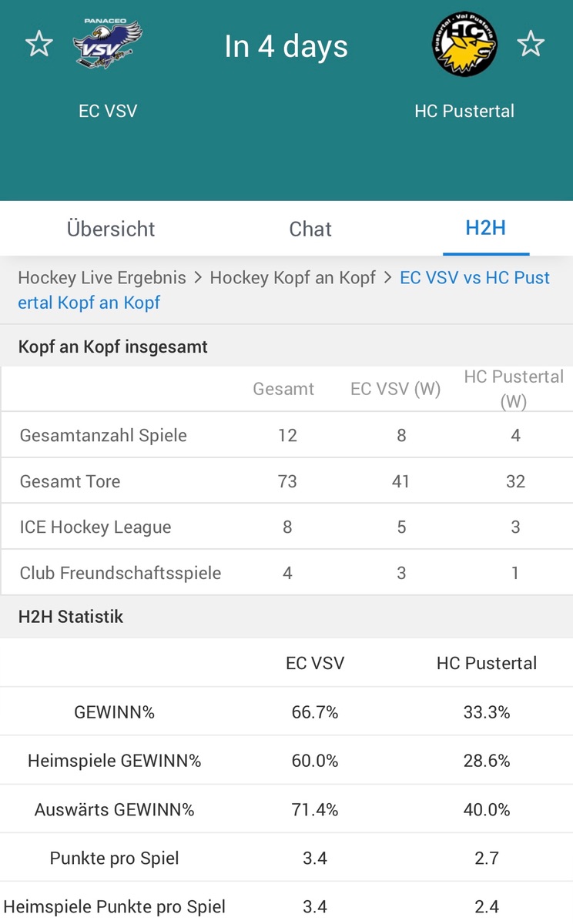Select the ICE Hockey League row
The image size is (573, 924).
[286, 527]
